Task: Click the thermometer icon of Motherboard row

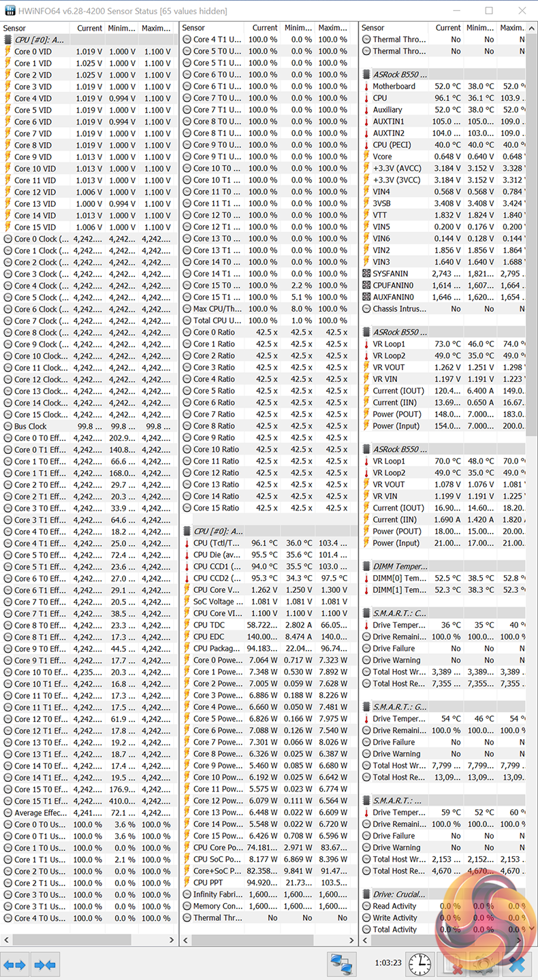Action: click(366, 86)
